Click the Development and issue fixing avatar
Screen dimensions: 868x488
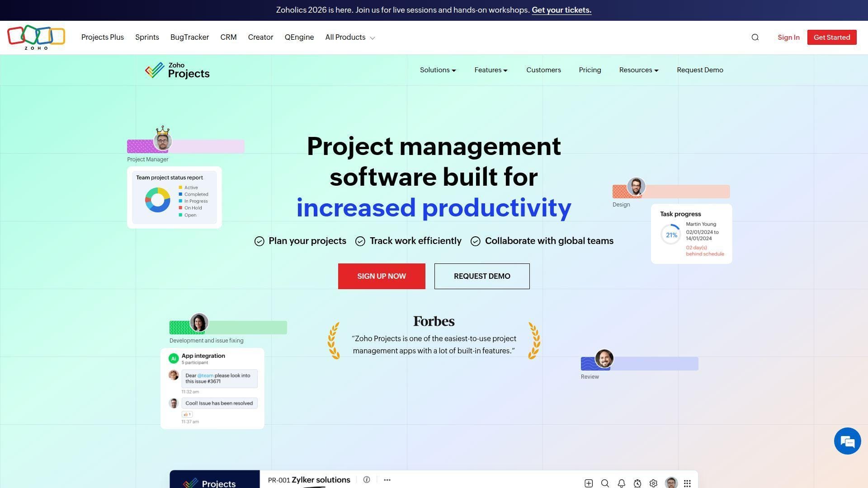(x=199, y=323)
